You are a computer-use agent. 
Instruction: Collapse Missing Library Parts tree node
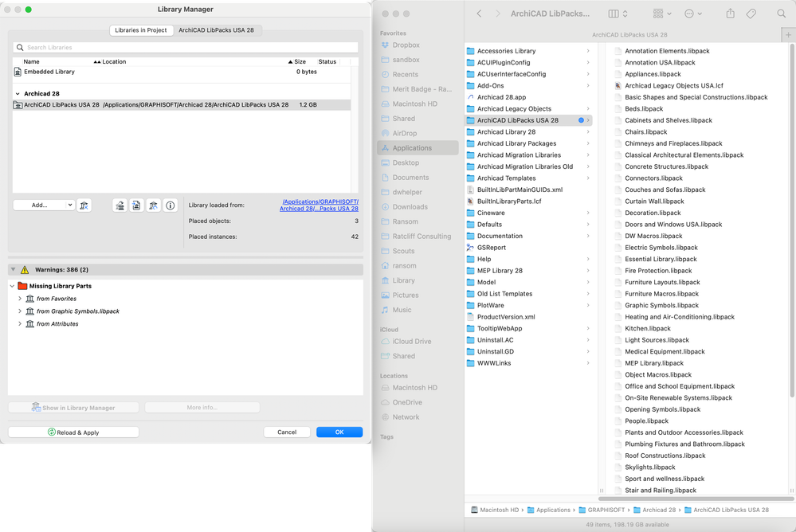[x=12, y=286]
